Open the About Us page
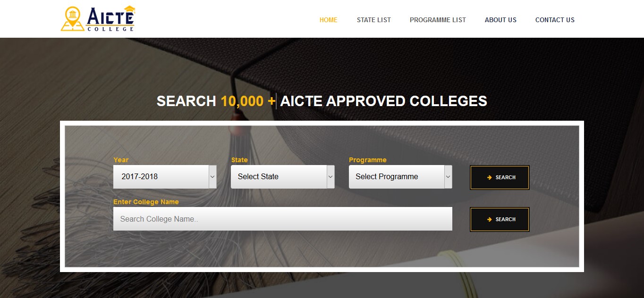 pos(500,20)
